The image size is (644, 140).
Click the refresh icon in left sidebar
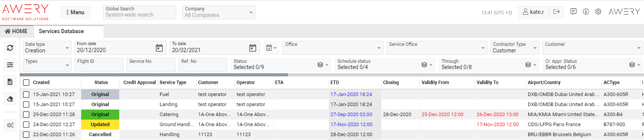coord(10,48)
